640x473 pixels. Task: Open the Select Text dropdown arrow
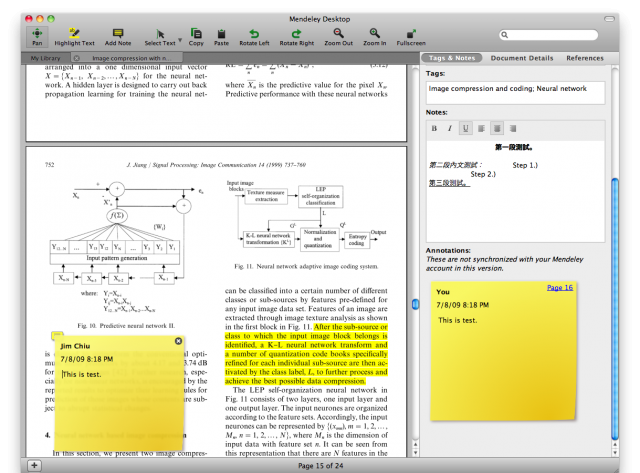click(x=180, y=40)
